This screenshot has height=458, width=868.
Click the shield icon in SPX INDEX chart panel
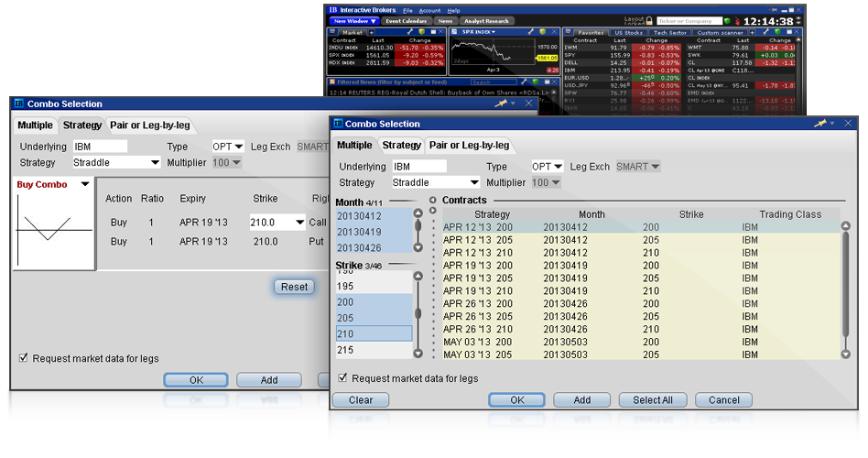coord(542,32)
